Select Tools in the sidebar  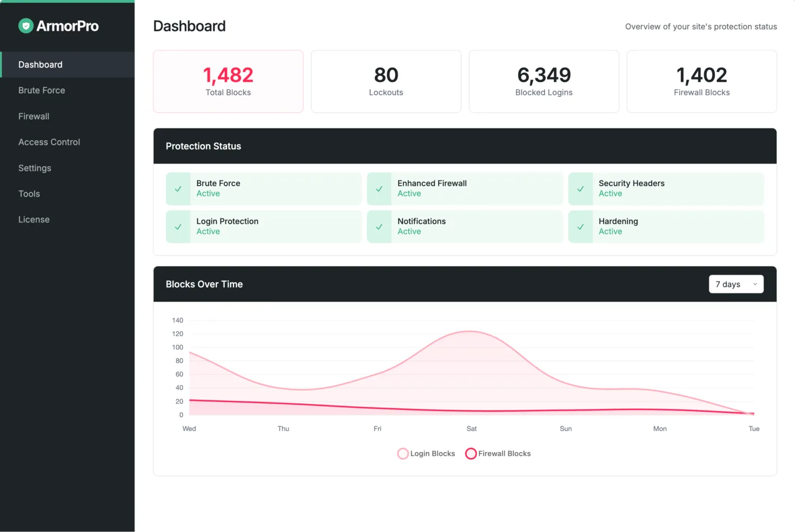pos(68,194)
